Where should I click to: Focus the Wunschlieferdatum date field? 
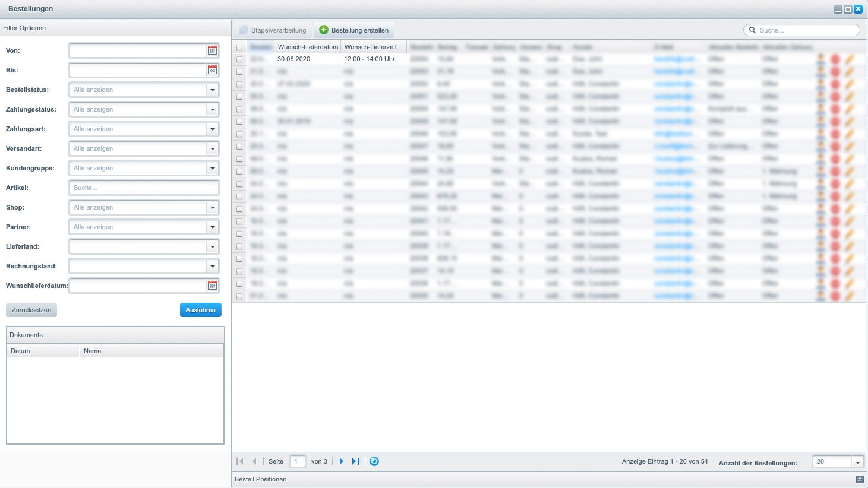(138, 286)
